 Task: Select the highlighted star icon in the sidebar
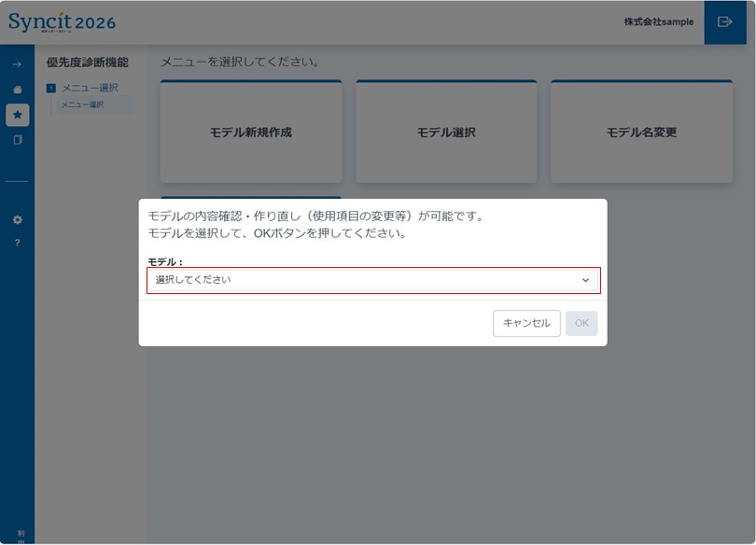pos(15,116)
